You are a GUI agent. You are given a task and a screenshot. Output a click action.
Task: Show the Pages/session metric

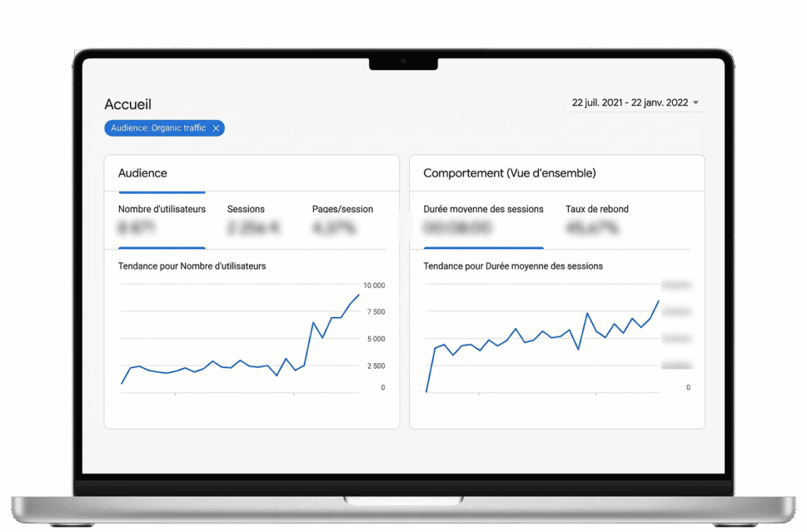pos(342,209)
